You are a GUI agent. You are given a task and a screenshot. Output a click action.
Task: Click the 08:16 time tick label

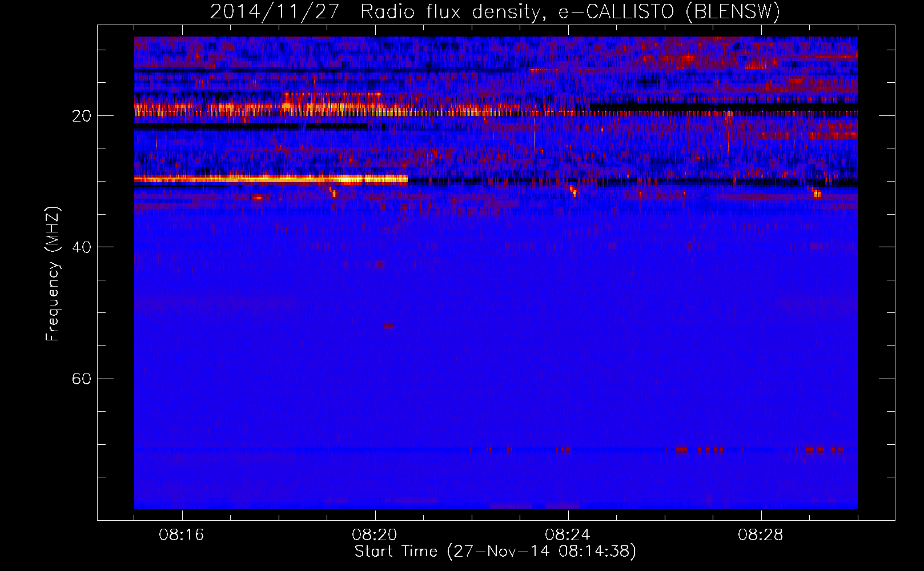point(182,535)
